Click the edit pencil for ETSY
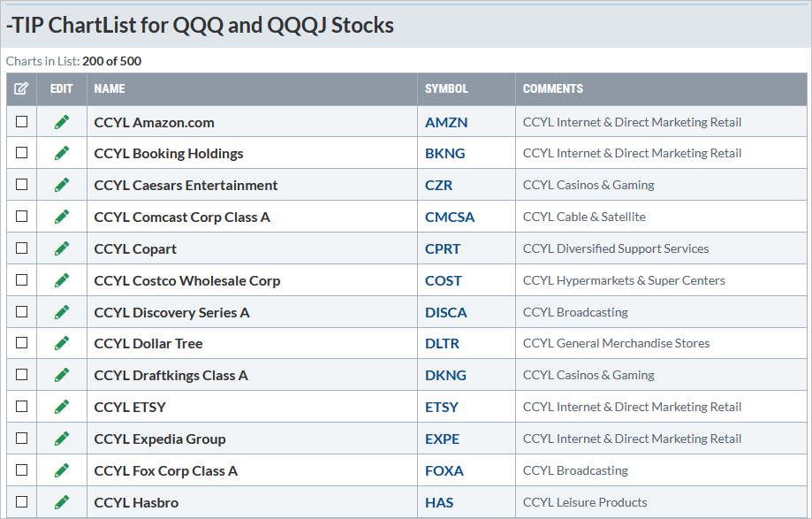 pos(62,407)
